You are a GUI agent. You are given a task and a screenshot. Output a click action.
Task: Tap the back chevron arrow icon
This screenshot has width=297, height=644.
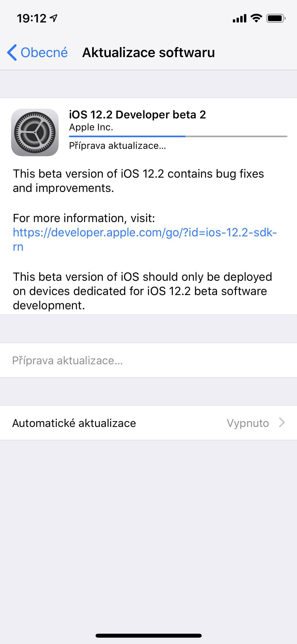12,52
